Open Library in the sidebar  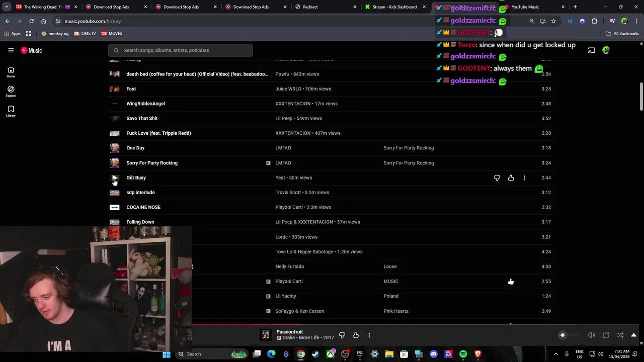(11, 112)
